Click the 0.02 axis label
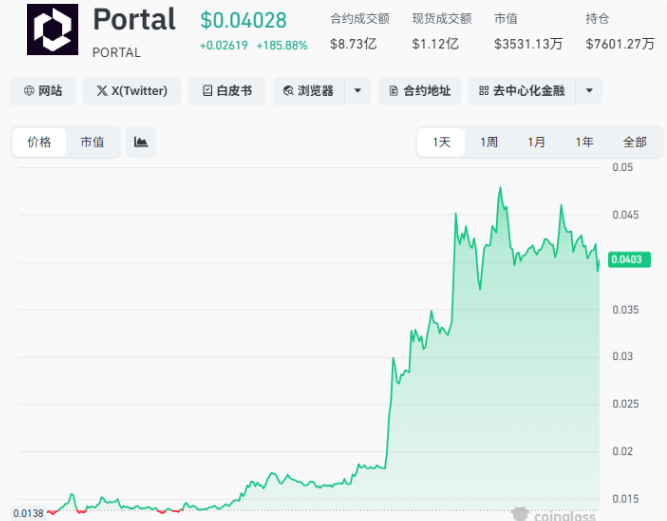667x521 pixels. (x=622, y=451)
